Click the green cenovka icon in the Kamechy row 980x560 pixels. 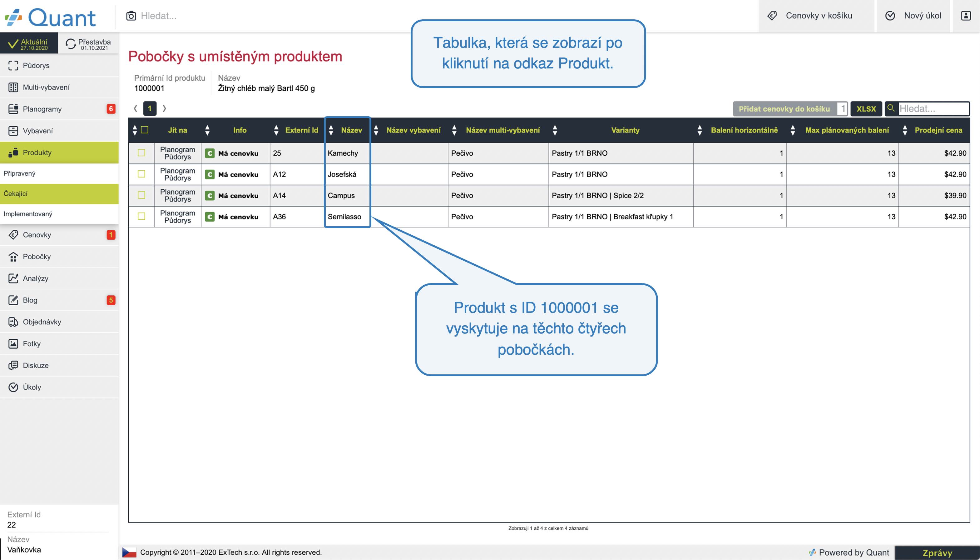coord(210,153)
